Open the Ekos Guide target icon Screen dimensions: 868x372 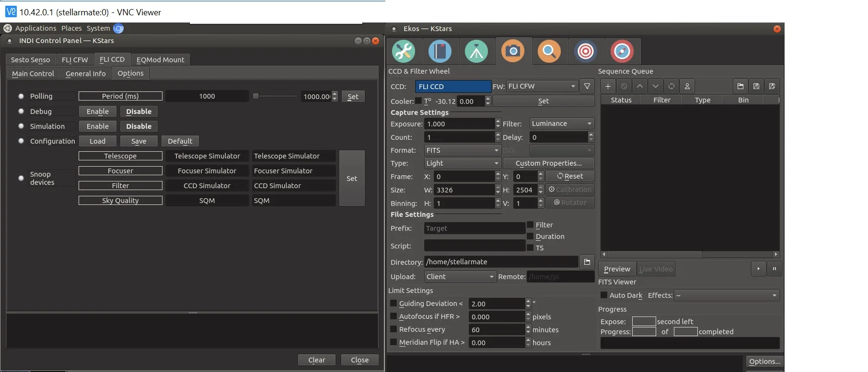coord(622,51)
